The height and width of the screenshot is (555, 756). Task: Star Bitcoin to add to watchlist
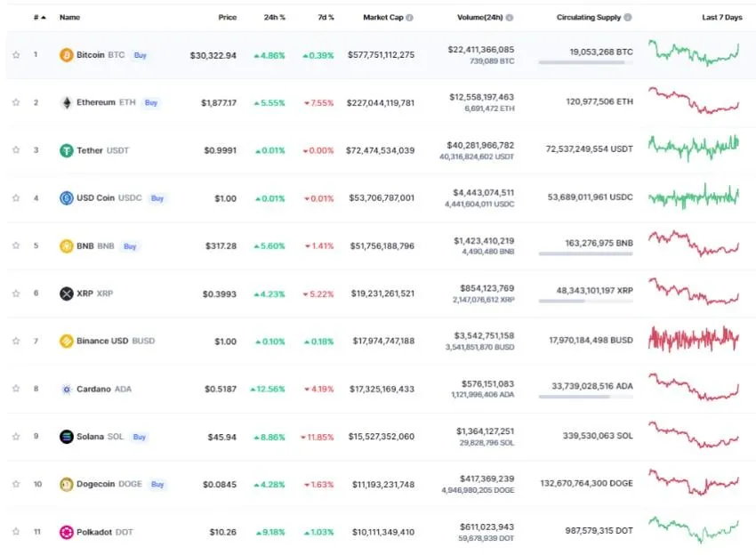coord(16,55)
